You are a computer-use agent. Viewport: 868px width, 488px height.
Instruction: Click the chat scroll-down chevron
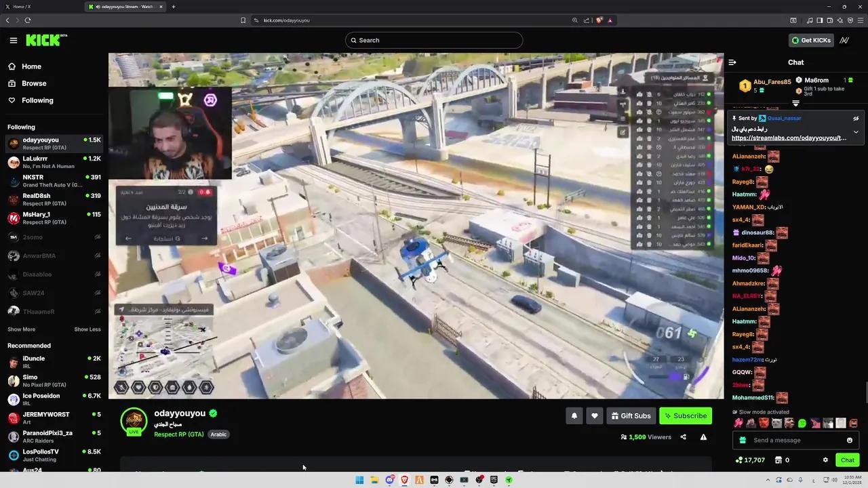(x=795, y=103)
